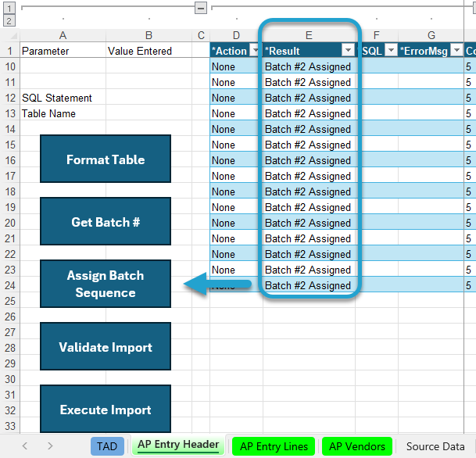Select column B header
The height and width of the screenshot is (458, 476).
pos(149,35)
